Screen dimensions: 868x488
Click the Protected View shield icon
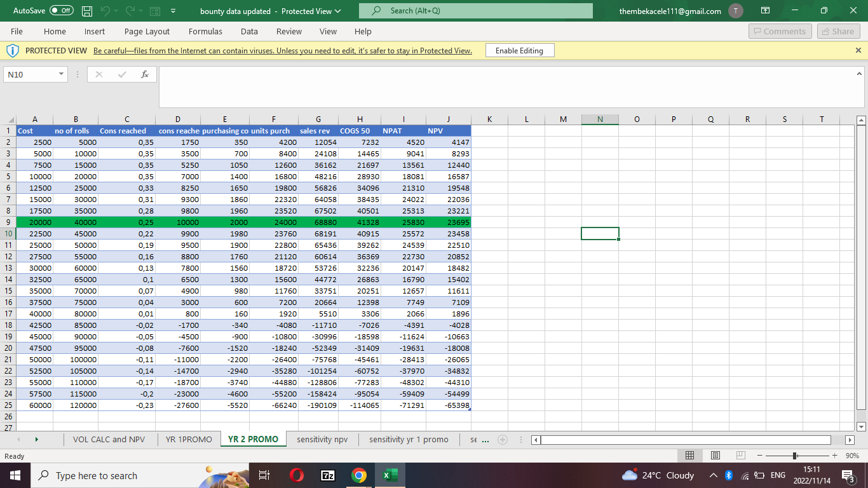tap(13, 50)
